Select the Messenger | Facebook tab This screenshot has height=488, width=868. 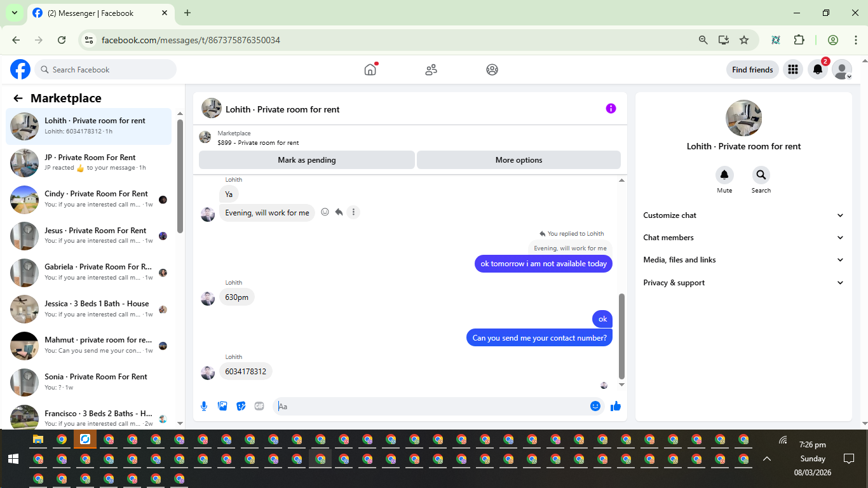100,13
